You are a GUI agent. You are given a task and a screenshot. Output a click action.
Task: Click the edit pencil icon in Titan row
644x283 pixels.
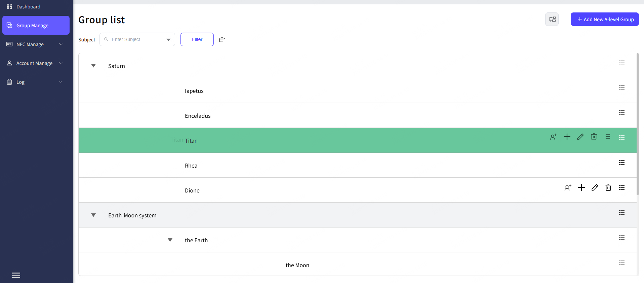click(x=580, y=137)
